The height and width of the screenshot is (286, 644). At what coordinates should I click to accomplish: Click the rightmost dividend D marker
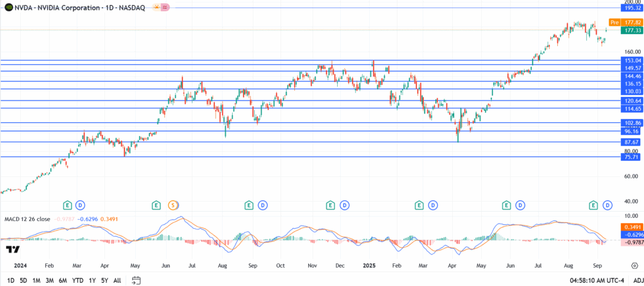click(608, 205)
